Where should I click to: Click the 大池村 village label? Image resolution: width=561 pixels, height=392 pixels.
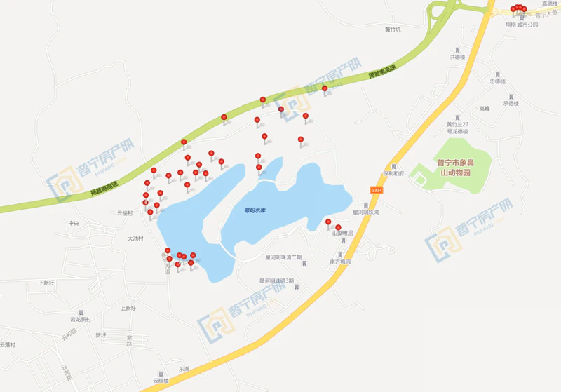point(135,238)
